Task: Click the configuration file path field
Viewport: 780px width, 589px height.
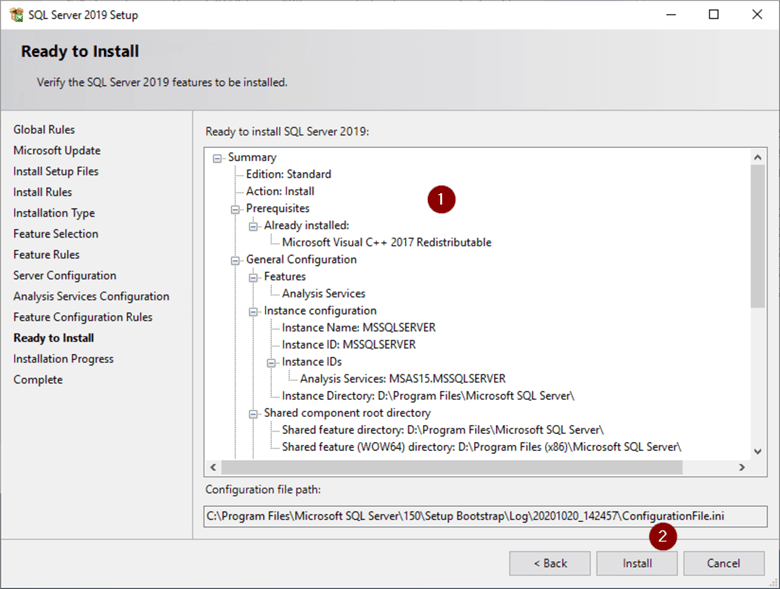Action: click(485, 516)
